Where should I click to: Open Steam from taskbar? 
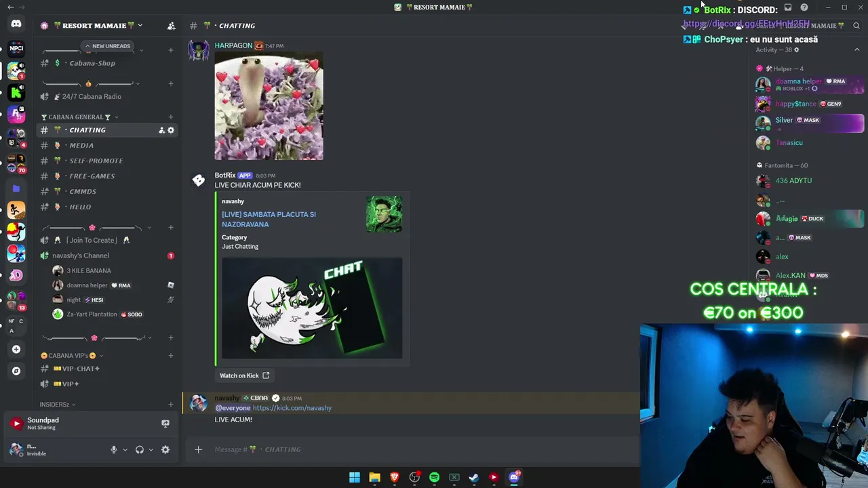coord(474,477)
